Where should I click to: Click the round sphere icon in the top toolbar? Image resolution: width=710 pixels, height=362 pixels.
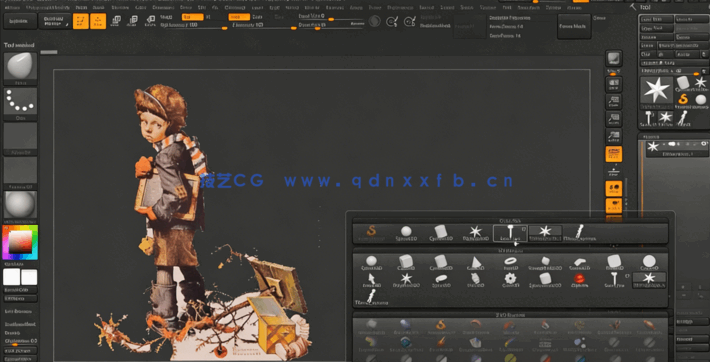(374, 21)
